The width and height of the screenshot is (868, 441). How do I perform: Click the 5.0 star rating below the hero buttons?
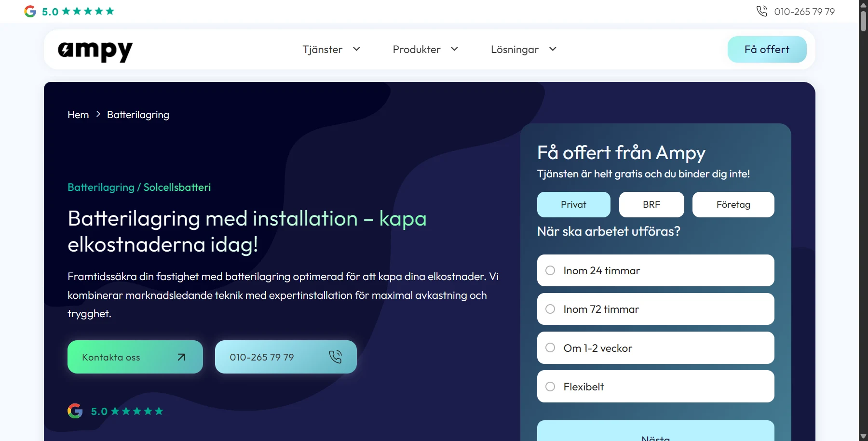pos(127,411)
